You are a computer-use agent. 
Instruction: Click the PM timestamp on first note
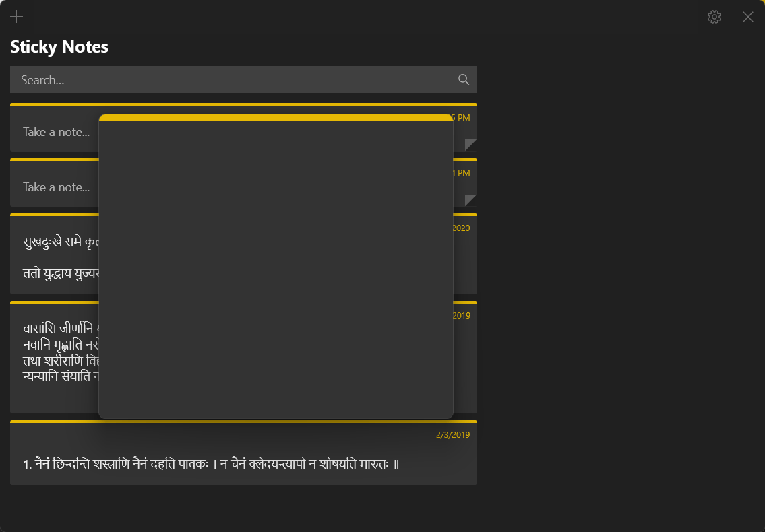(462, 118)
